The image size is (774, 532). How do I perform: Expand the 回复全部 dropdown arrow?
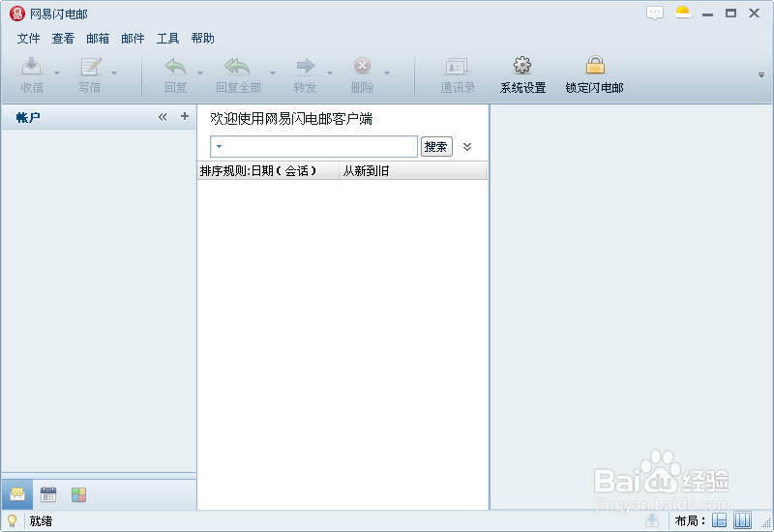click(x=273, y=74)
